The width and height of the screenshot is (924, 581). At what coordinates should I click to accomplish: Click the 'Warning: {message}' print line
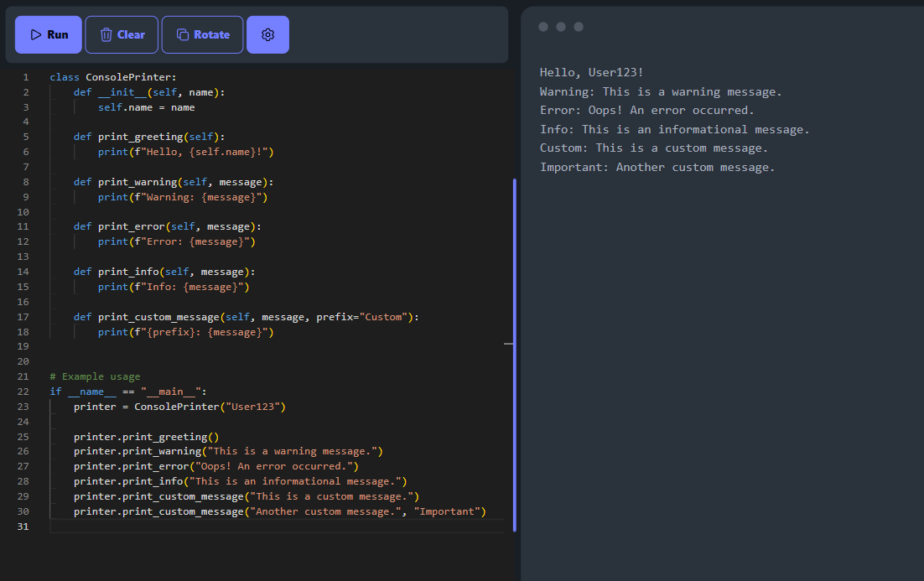pyautogui.click(x=183, y=197)
